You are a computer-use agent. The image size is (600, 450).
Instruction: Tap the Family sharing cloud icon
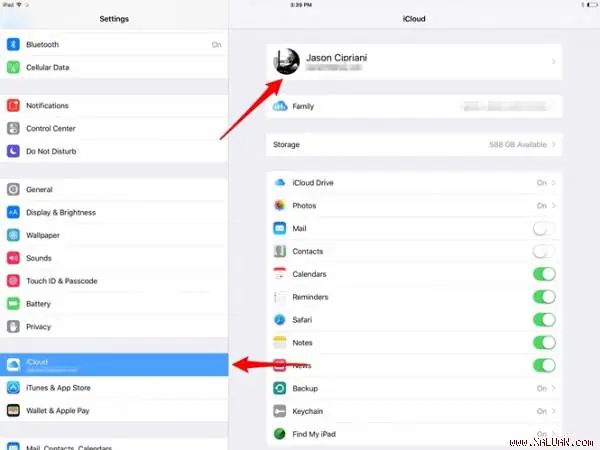point(280,106)
